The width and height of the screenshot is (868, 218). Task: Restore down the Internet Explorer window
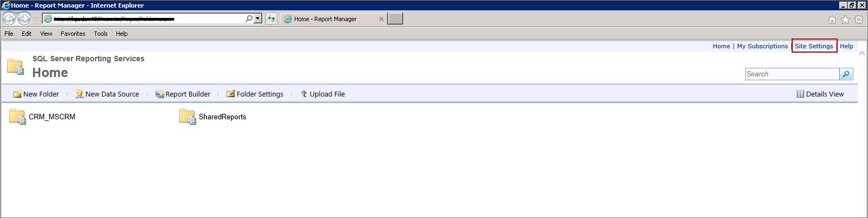point(852,5)
